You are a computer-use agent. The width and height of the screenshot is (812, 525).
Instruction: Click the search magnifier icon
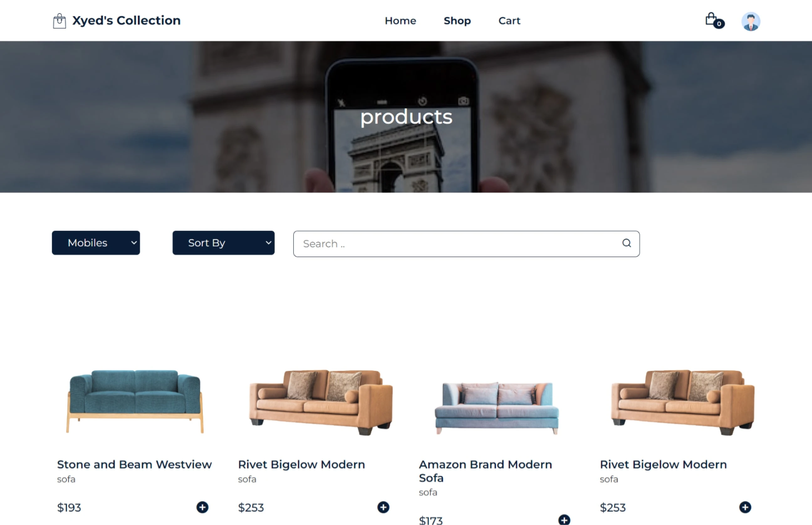[x=627, y=243]
